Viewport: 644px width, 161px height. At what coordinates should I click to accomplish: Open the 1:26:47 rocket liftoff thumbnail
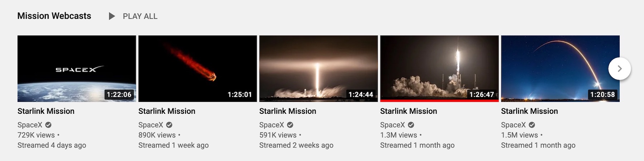coord(439,69)
